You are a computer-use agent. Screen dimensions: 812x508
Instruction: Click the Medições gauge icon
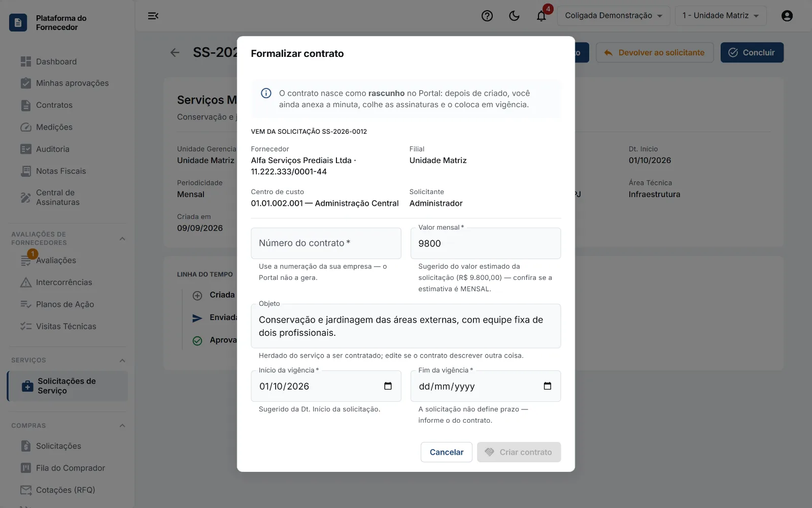coord(26,127)
